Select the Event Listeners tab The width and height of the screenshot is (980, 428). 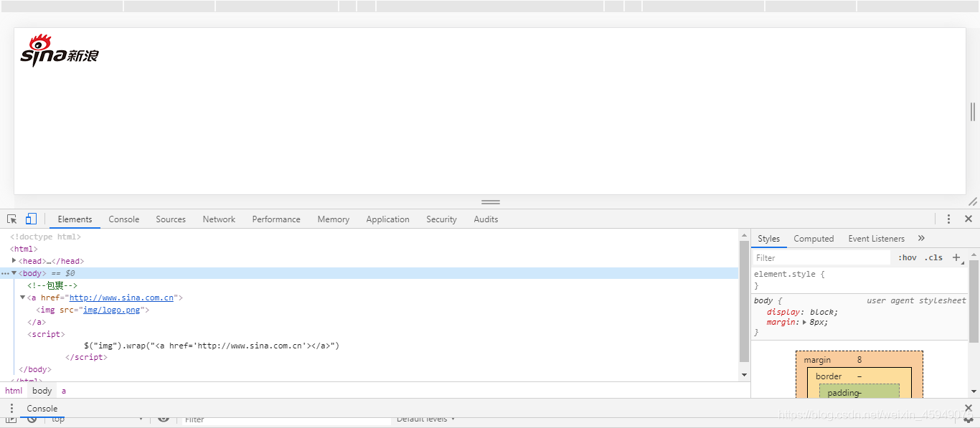click(877, 239)
